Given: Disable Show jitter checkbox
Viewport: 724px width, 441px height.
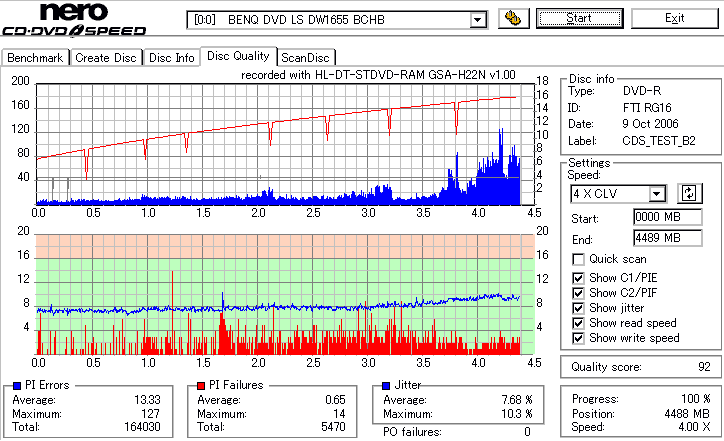Looking at the screenshot, I should (578, 308).
